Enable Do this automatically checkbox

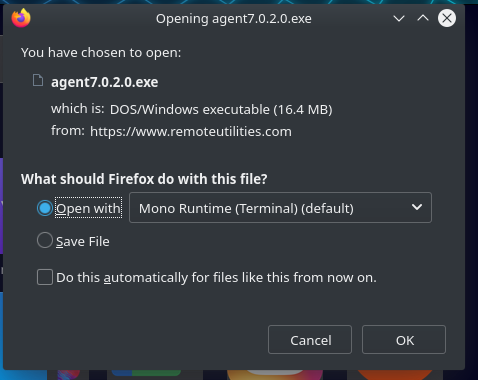click(45, 277)
